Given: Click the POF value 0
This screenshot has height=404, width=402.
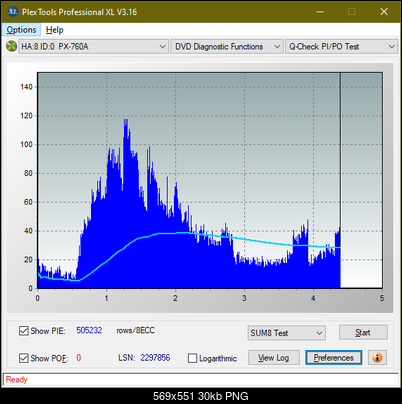Looking at the screenshot, I should click(x=79, y=358).
